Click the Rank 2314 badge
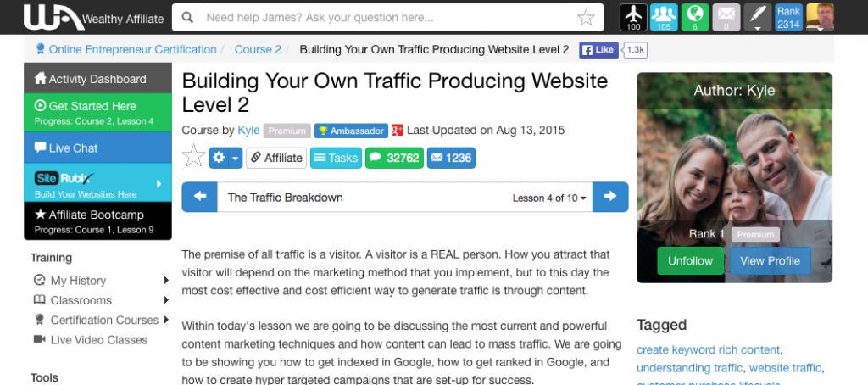This screenshot has height=385, width=868. point(788,17)
